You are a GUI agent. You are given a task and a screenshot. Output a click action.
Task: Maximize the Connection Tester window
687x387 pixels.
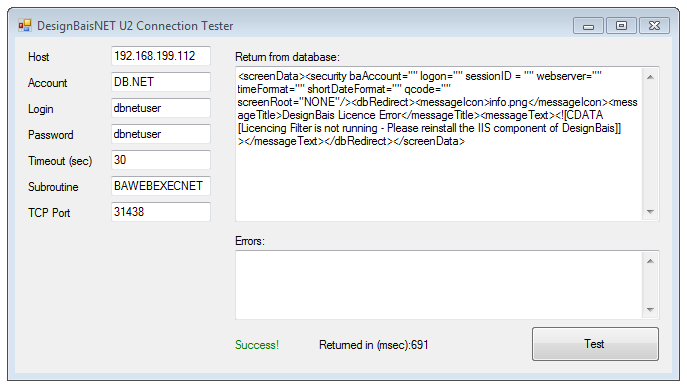tap(621, 26)
